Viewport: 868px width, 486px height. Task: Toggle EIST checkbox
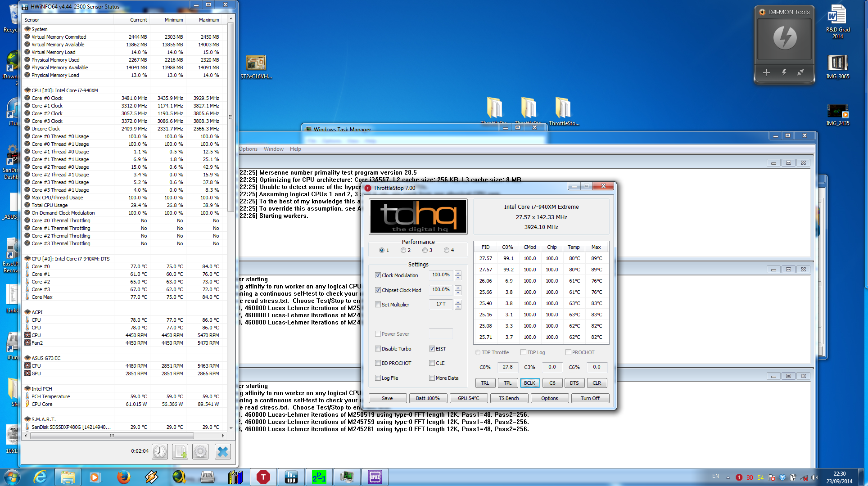coord(432,349)
